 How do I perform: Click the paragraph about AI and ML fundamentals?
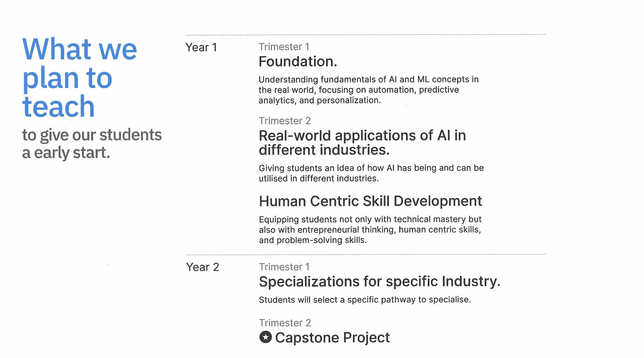click(368, 90)
